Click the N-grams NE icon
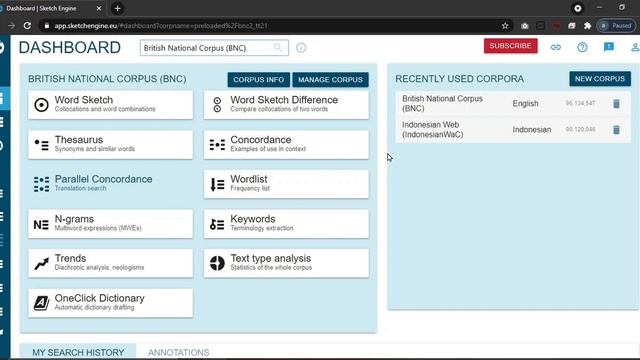 tap(41, 224)
